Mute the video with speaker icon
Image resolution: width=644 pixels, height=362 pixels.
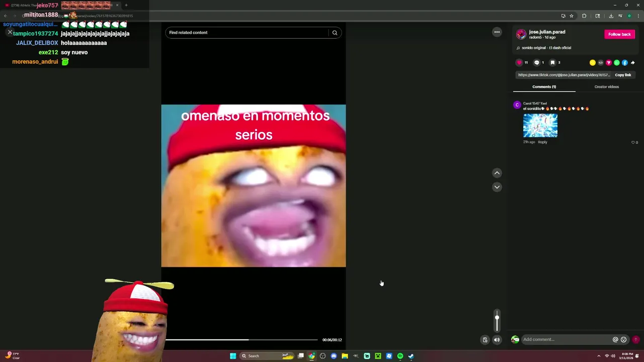click(497, 340)
